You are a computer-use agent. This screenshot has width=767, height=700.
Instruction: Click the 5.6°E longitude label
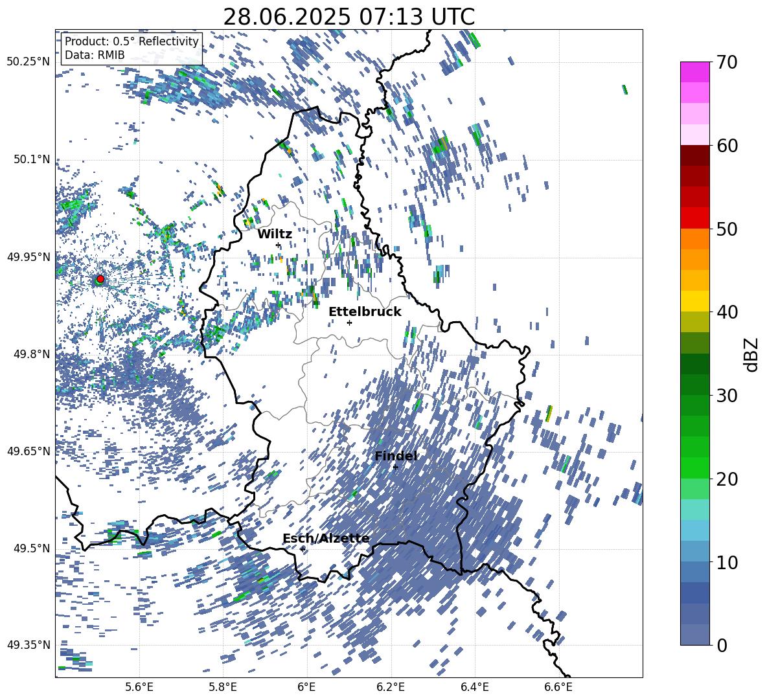pos(139,687)
